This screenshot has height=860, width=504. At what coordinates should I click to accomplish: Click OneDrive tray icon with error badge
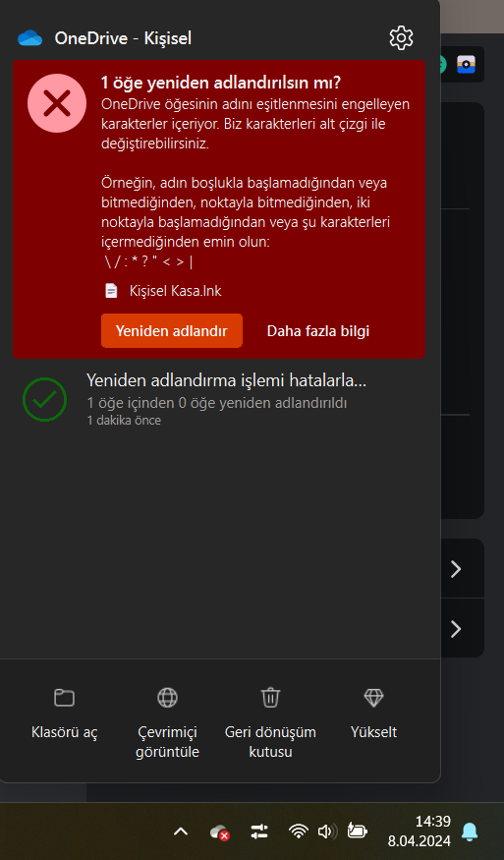(x=220, y=832)
